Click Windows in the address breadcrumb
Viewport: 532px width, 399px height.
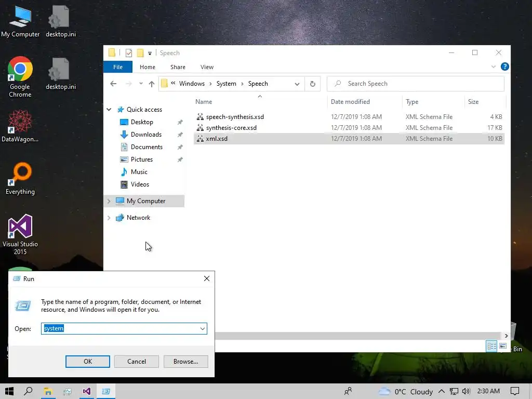click(x=192, y=84)
